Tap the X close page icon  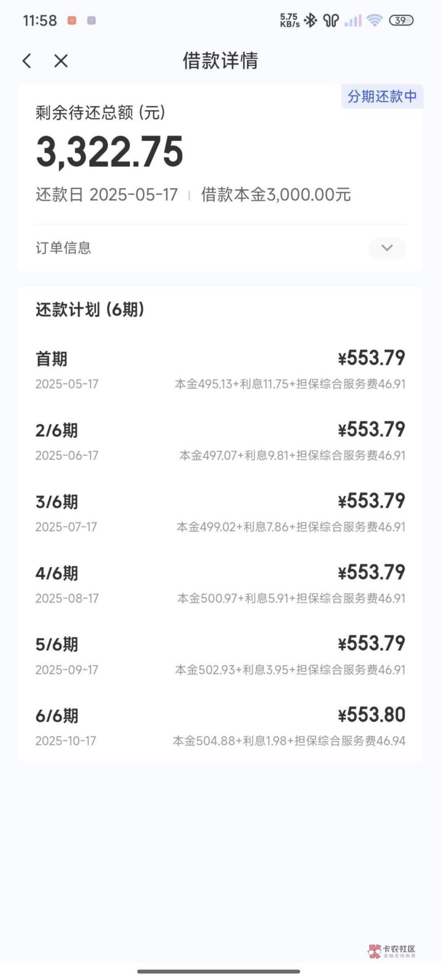(x=61, y=61)
